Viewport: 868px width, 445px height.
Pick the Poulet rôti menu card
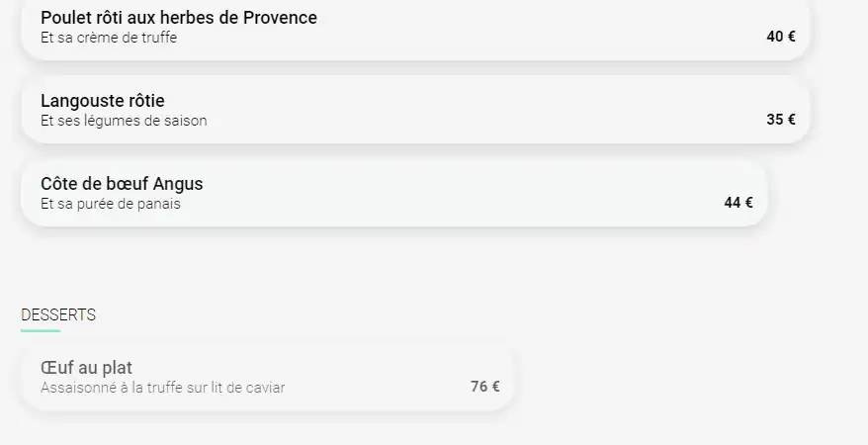[x=416, y=29]
